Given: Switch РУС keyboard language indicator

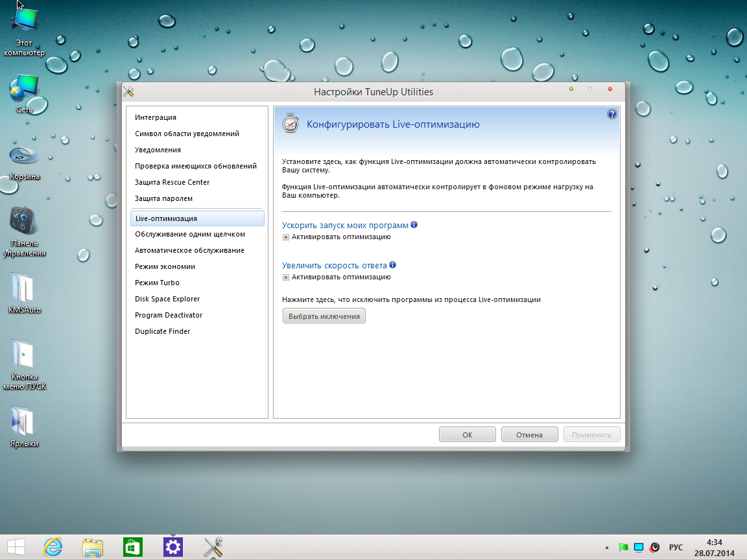Looking at the screenshot, I should tap(676, 548).
